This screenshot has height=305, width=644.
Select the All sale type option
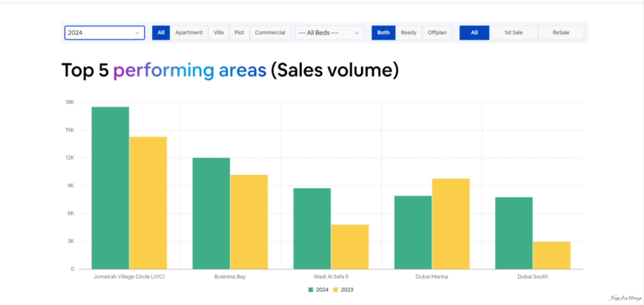point(474,33)
